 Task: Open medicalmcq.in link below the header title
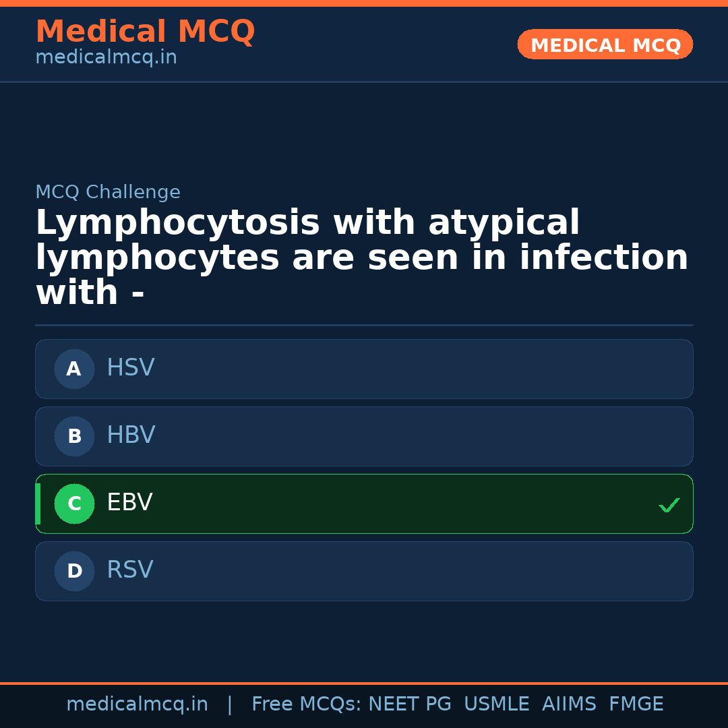[x=106, y=57]
